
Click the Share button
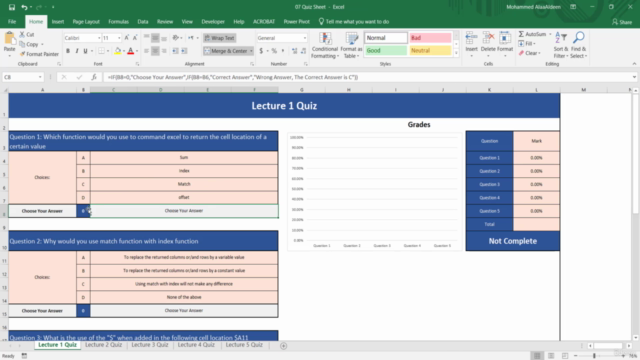tap(622, 22)
